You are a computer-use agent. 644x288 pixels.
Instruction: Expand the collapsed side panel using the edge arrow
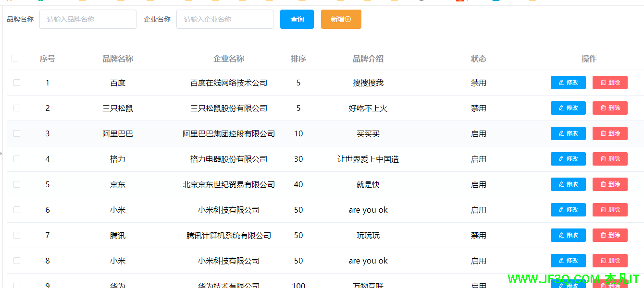click(x=2, y=153)
